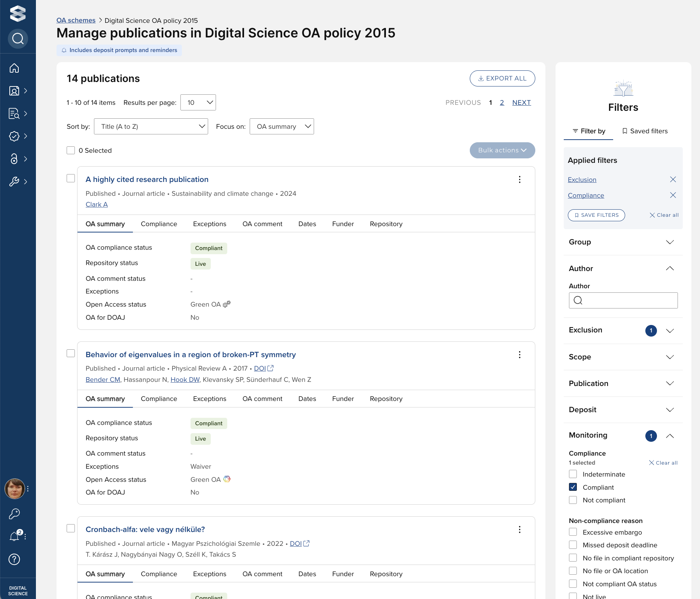Open the Results per page dropdown
Viewport: 700px width, 599px height.
(198, 103)
